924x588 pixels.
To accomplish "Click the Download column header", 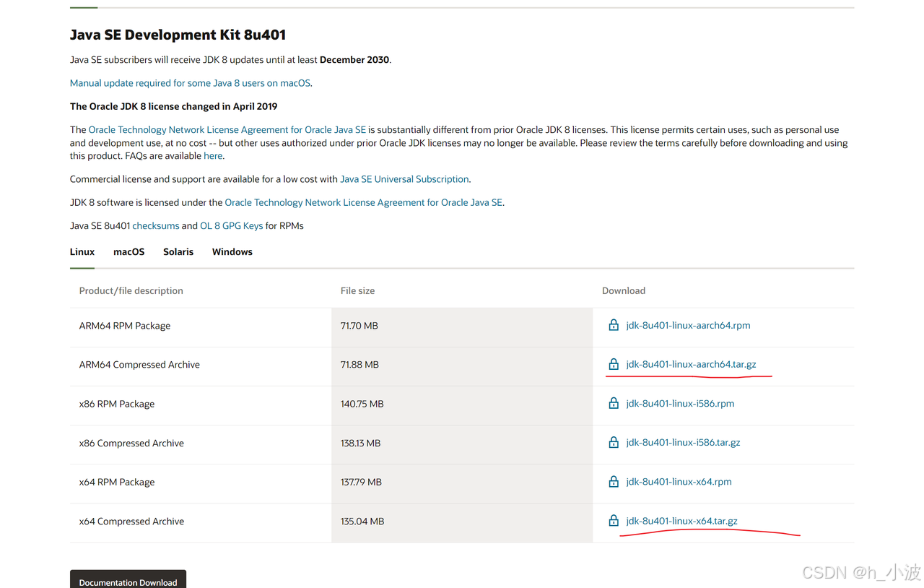I will click(624, 290).
